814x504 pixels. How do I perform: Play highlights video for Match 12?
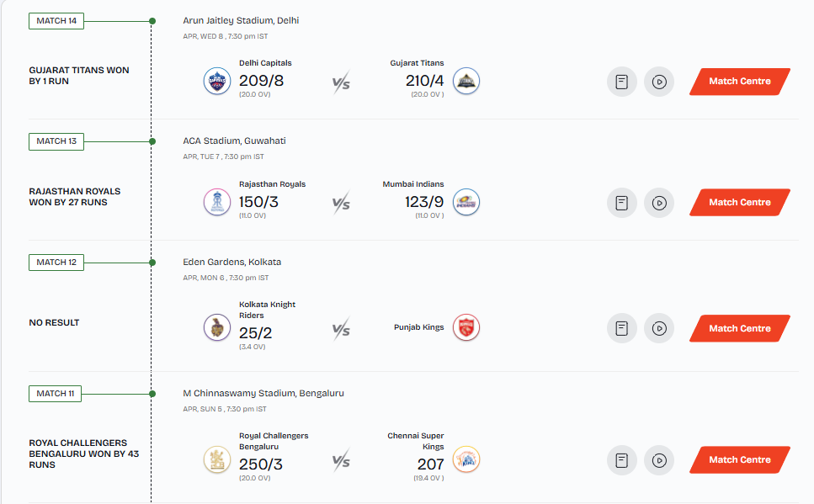659,329
